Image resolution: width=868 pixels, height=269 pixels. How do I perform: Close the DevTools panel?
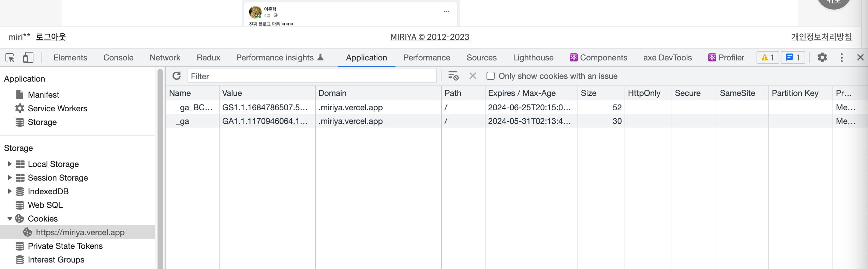coord(860,57)
